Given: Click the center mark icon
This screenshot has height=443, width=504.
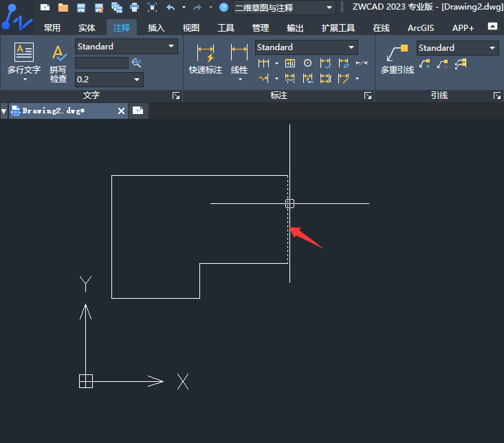Looking at the screenshot, I should [307, 63].
